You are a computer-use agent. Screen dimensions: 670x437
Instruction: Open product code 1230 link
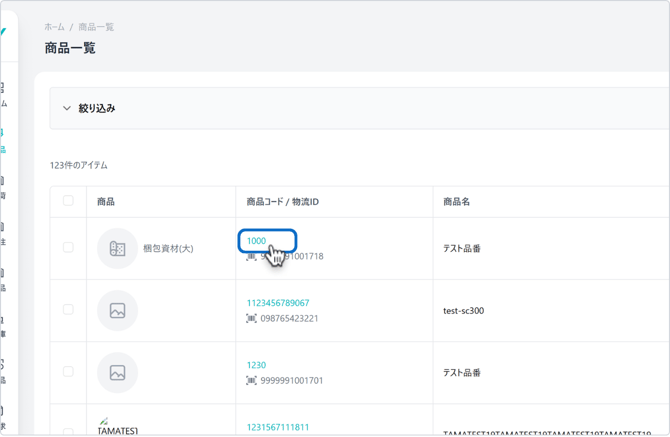pyautogui.click(x=256, y=365)
